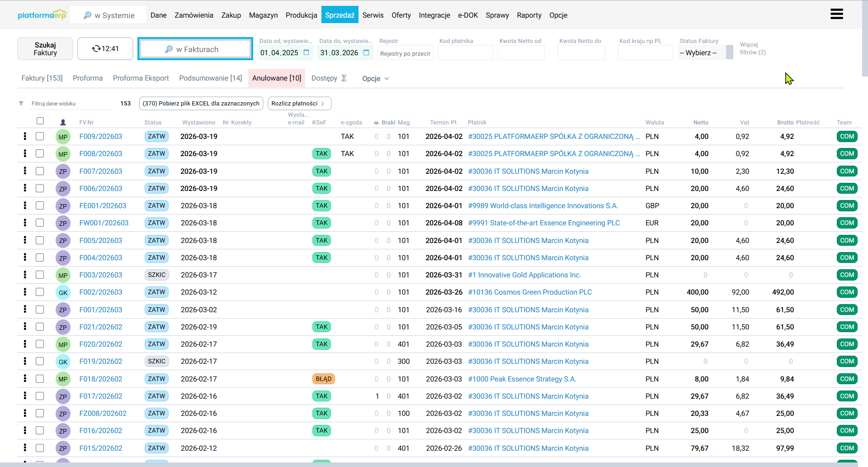
Task: Expand the Opcje dropdown below tabs
Action: 375,78
